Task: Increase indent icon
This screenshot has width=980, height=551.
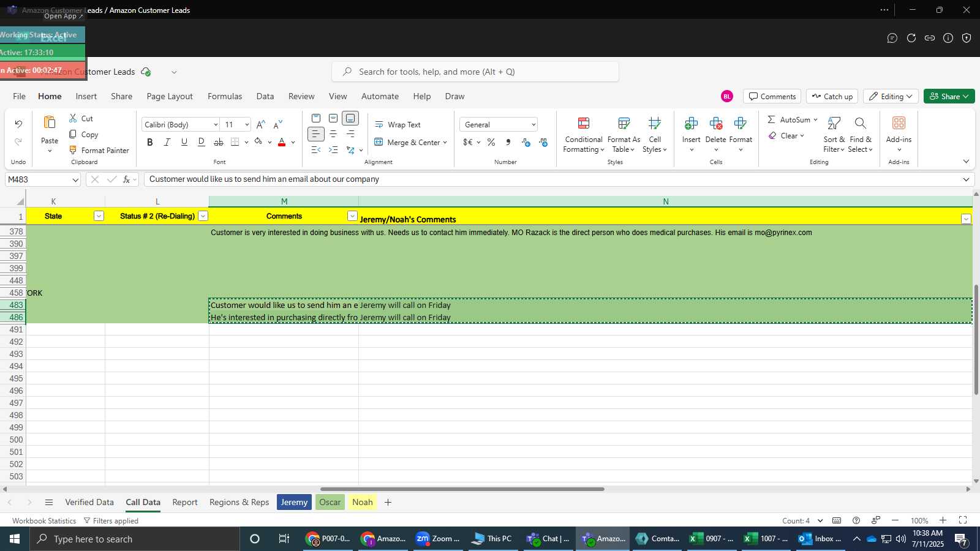Action: click(x=333, y=150)
